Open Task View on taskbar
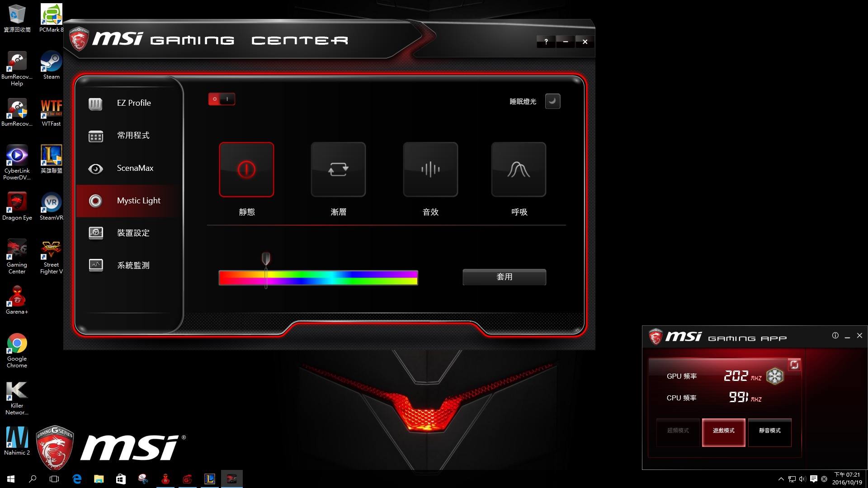The height and width of the screenshot is (488, 868). click(54, 479)
